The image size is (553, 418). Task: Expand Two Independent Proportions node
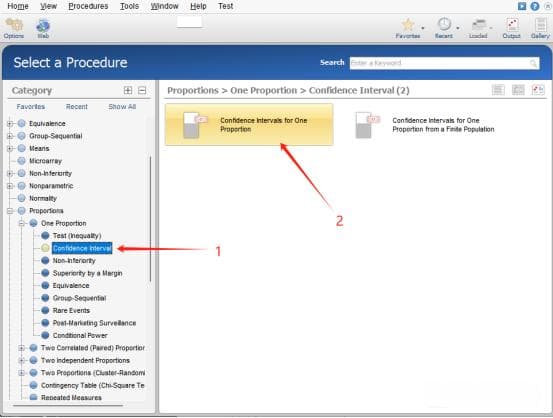pyautogui.click(x=22, y=361)
